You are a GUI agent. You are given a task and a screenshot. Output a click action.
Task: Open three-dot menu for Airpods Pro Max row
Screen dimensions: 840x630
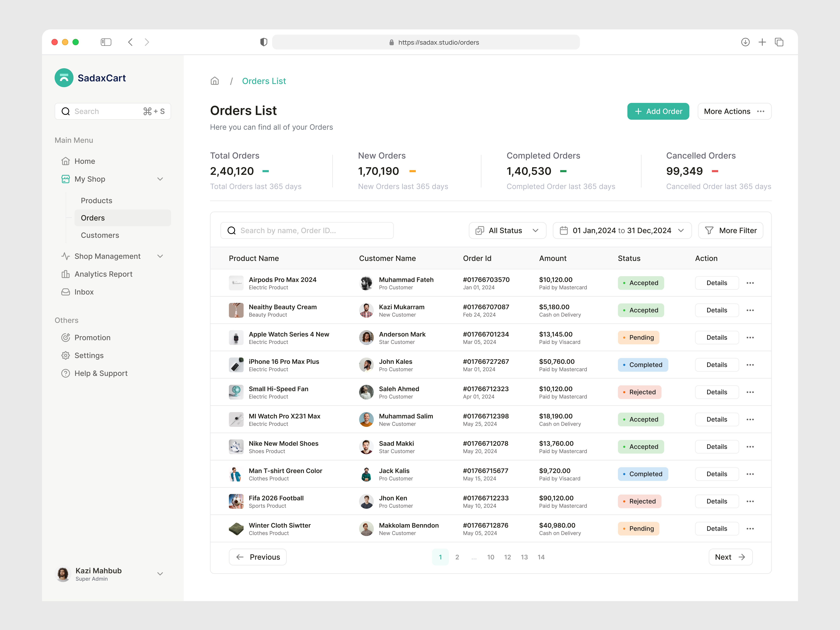[x=750, y=283]
